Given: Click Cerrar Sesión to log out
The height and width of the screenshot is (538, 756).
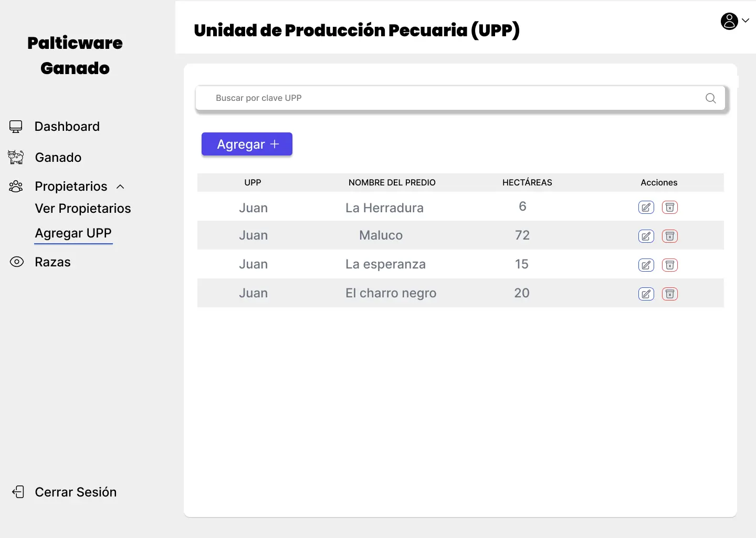Looking at the screenshot, I should click(x=76, y=492).
